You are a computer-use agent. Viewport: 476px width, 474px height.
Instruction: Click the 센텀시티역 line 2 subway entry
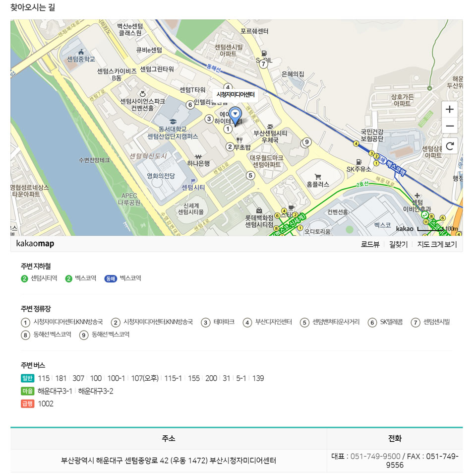[x=39, y=278]
